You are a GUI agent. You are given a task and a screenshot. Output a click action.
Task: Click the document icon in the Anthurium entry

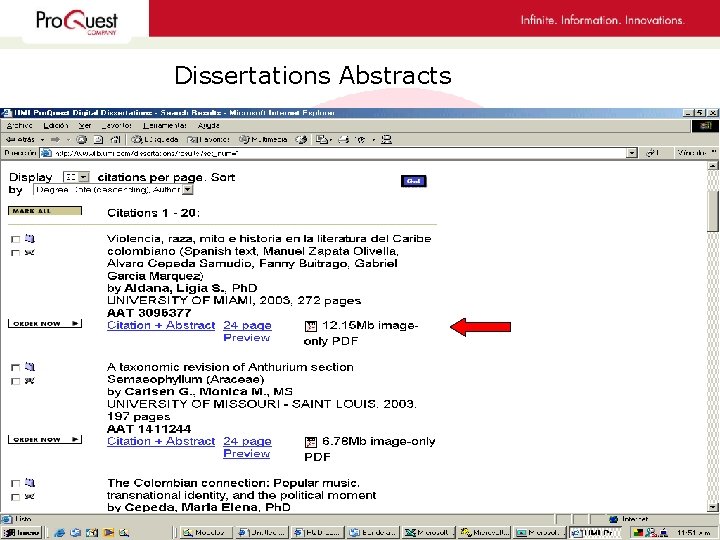tap(30, 366)
